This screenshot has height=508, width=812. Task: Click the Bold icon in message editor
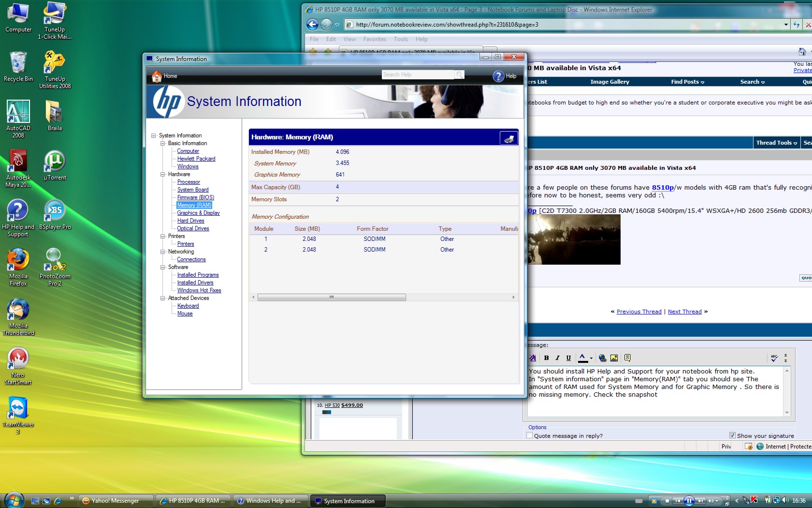(546, 358)
